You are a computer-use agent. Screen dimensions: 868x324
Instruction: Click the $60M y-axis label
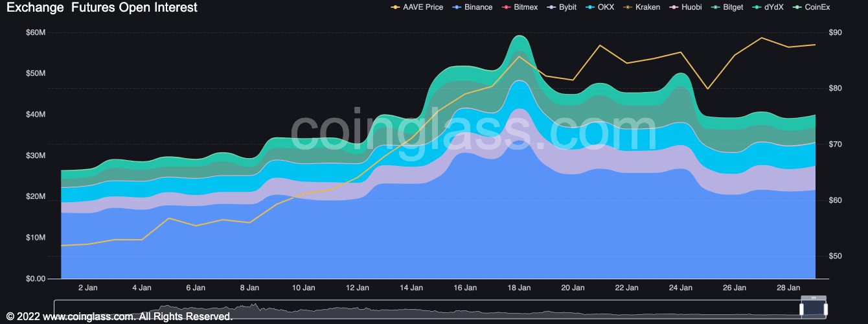(x=36, y=32)
